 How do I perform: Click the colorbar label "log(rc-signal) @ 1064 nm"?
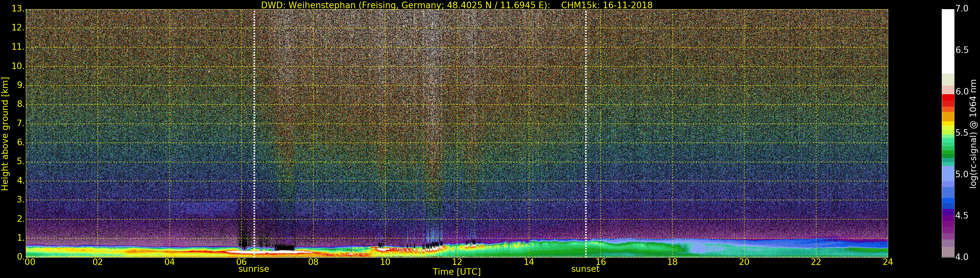pos(973,134)
